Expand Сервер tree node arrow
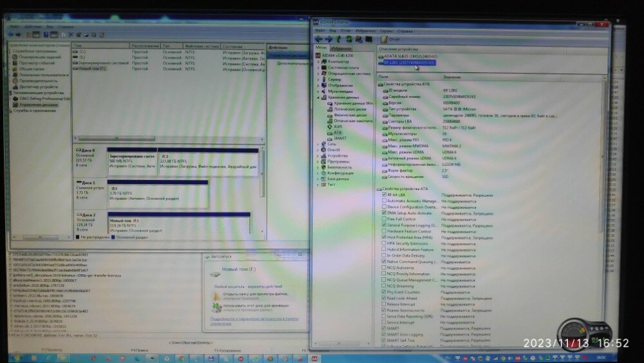Image resolution: width=644 pixels, height=363 pixels. tap(318, 79)
